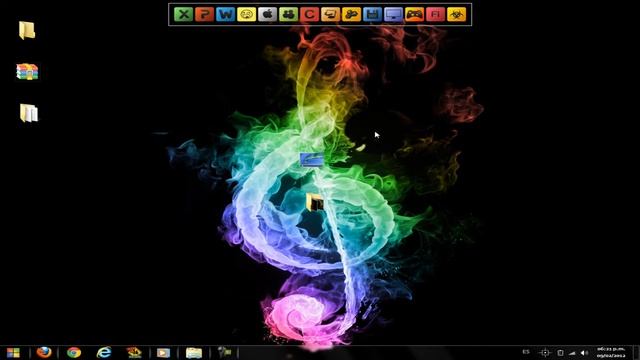Click the last pinned taskbar app icon
640x360 pixels.
[224, 352]
